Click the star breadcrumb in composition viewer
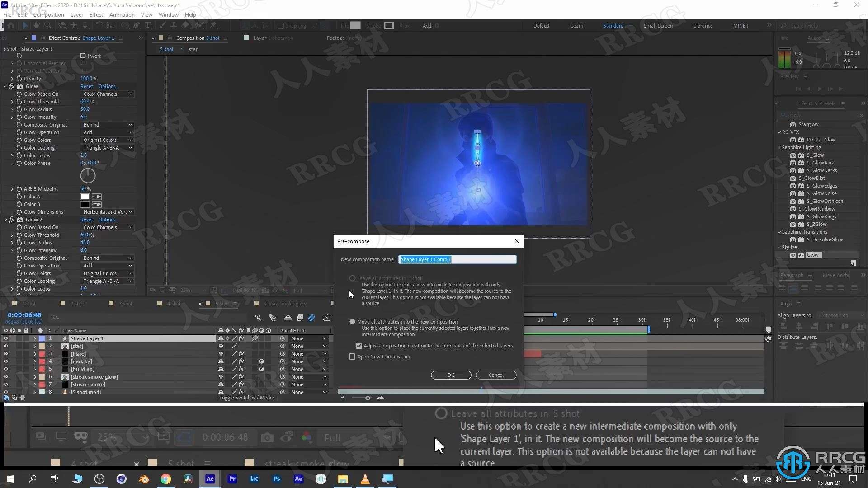This screenshot has height=488, width=868. pos(193,49)
